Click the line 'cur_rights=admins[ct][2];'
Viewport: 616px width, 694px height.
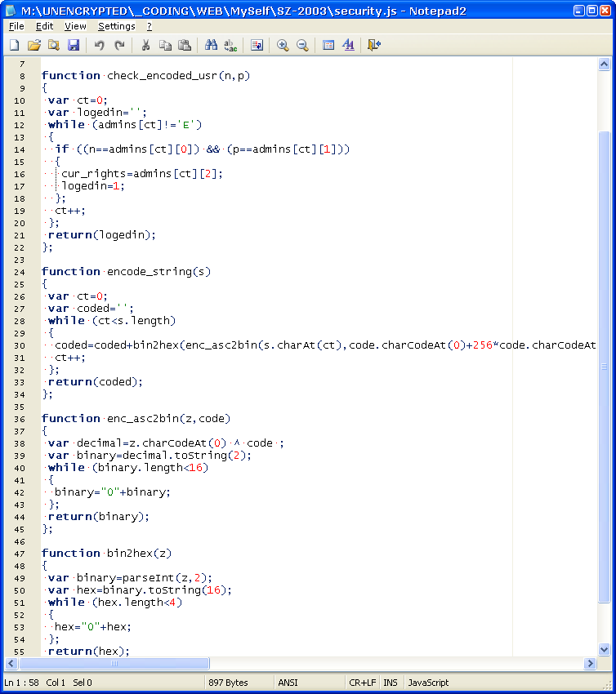[x=141, y=173]
